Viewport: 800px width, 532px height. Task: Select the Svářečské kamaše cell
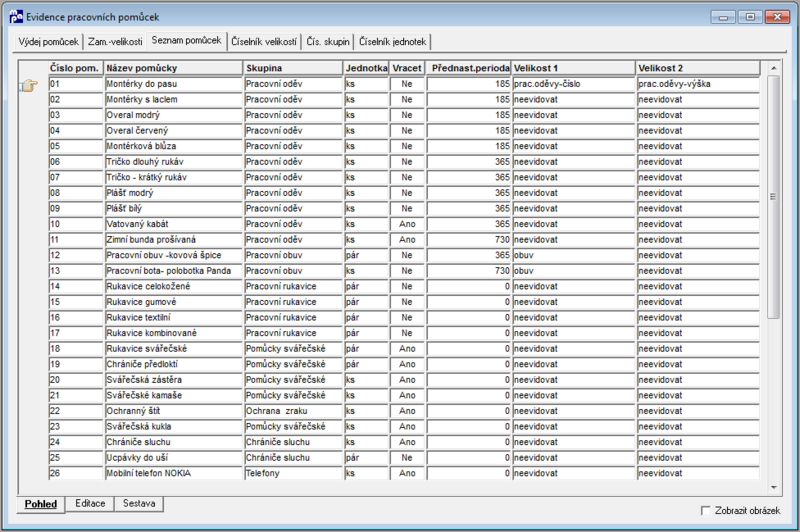(x=173, y=395)
